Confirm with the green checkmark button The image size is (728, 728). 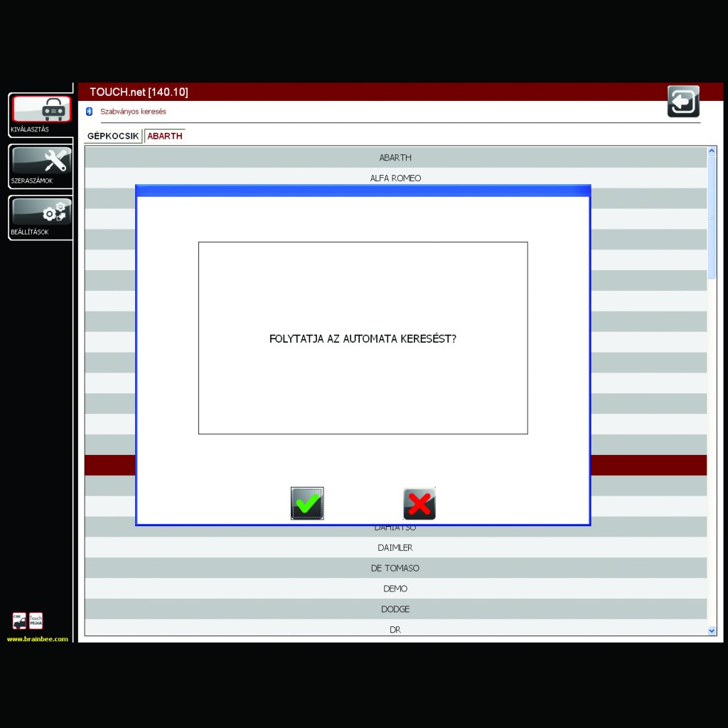pyautogui.click(x=307, y=503)
